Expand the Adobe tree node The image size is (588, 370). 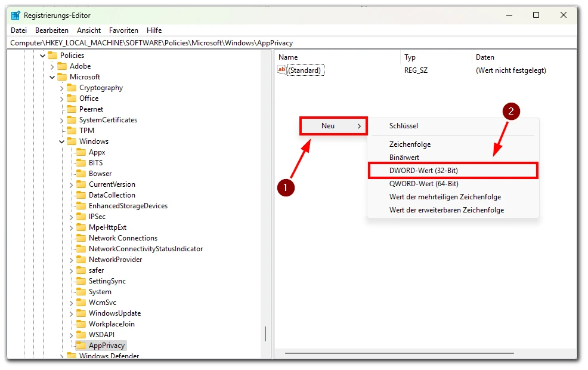click(52, 67)
